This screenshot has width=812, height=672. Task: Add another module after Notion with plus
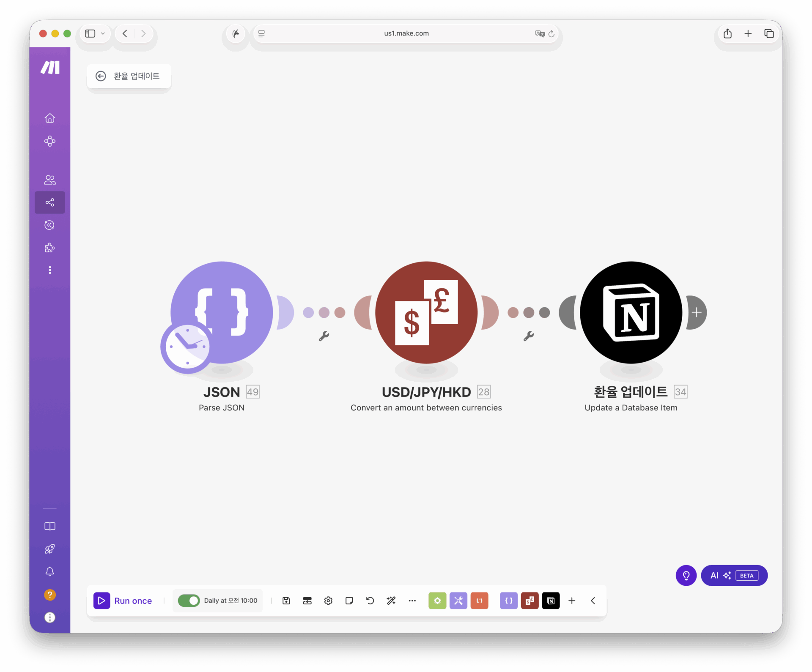(697, 312)
